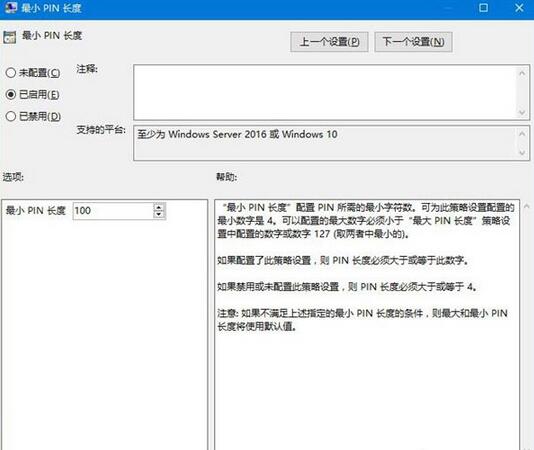This screenshot has width=534, height=450.
Task: Decrease 最小 PIN 长度 with the spinner down arrow
Action: pyautogui.click(x=159, y=215)
